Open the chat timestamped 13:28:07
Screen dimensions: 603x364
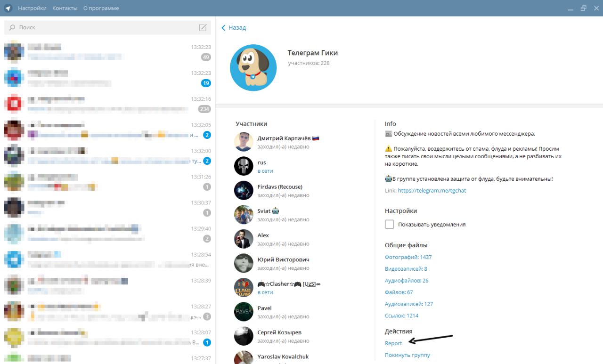click(107, 337)
